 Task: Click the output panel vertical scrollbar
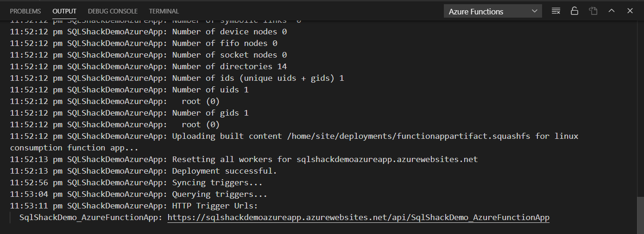pos(640,209)
